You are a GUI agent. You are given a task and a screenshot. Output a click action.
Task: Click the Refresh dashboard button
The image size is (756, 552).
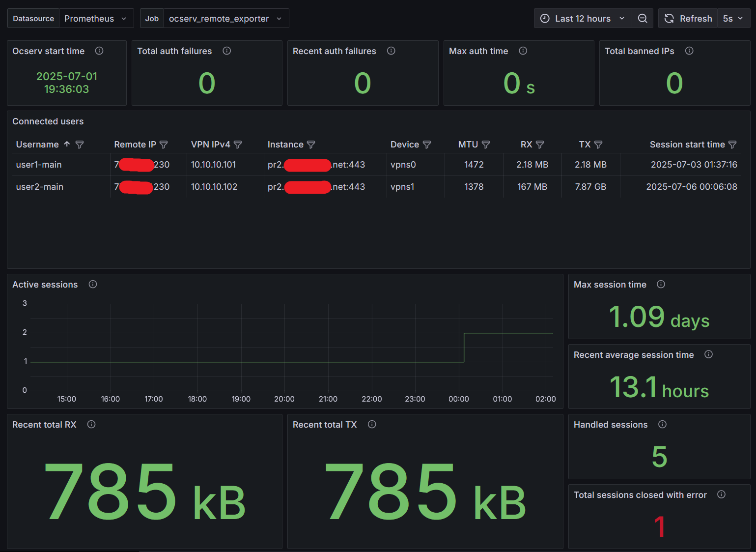click(x=688, y=19)
